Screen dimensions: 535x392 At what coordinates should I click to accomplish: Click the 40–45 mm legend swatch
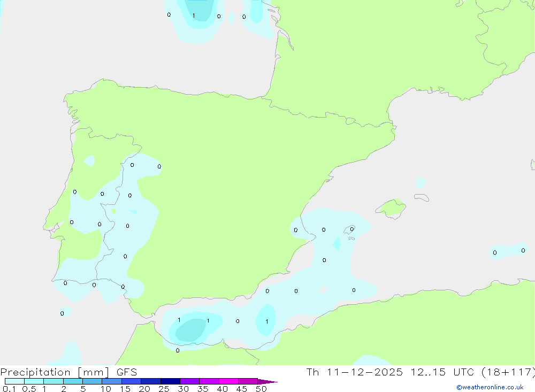pyautogui.click(x=228, y=381)
